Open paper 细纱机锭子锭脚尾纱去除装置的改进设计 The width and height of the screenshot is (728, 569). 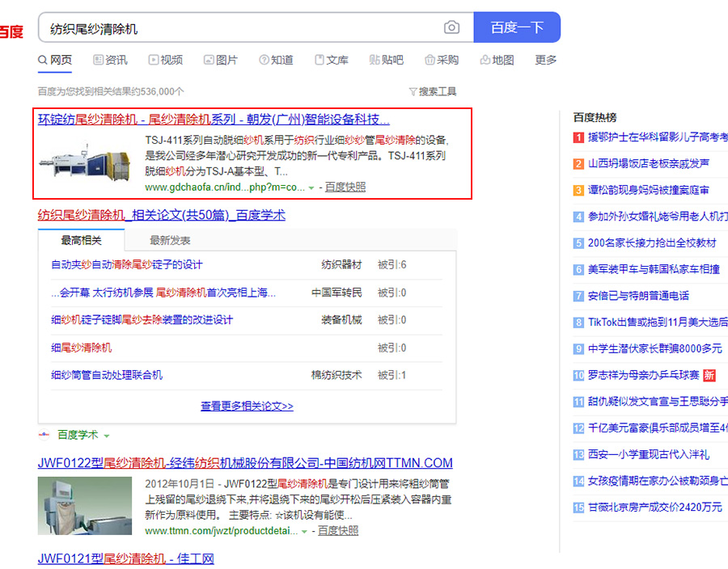(x=142, y=320)
